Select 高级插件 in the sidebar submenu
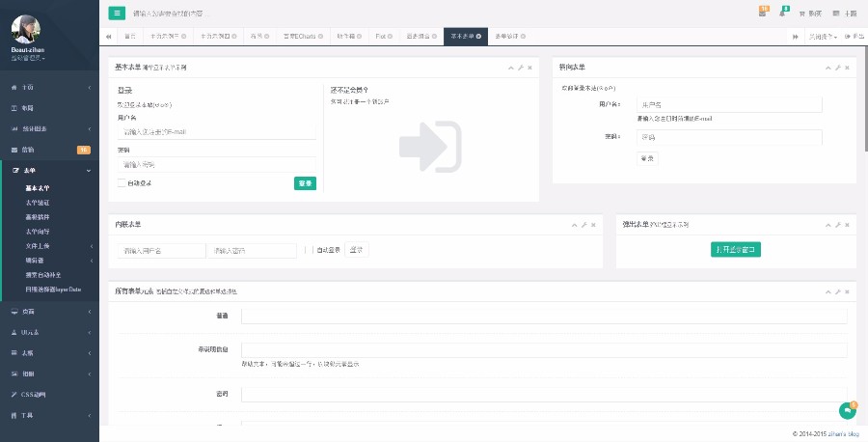The image size is (868, 442). coord(37,217)
